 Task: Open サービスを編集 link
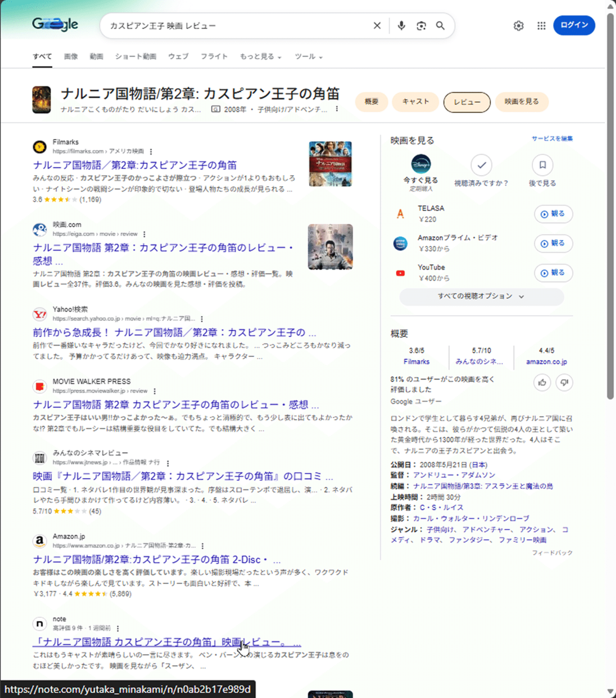[552, 139]
